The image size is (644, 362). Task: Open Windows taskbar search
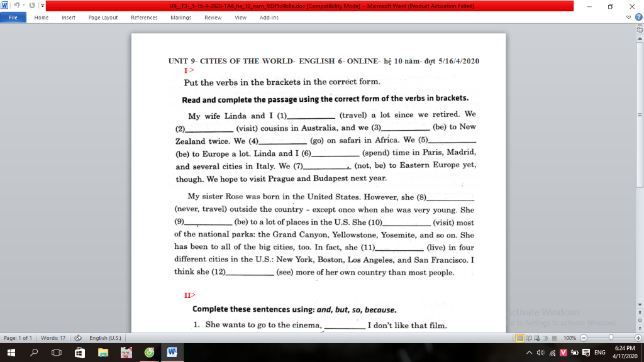pyautogui.click(x=34, y=353)
